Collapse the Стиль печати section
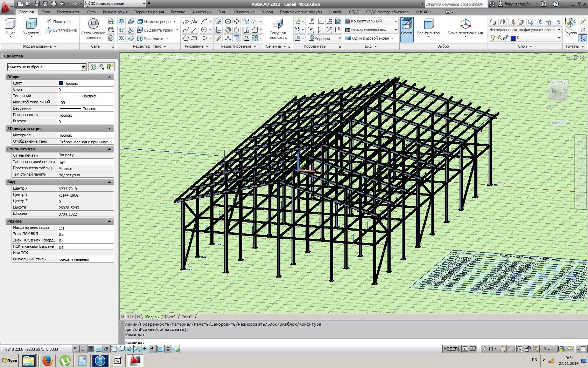Viewport: 588px width, 368px height. 109,149
